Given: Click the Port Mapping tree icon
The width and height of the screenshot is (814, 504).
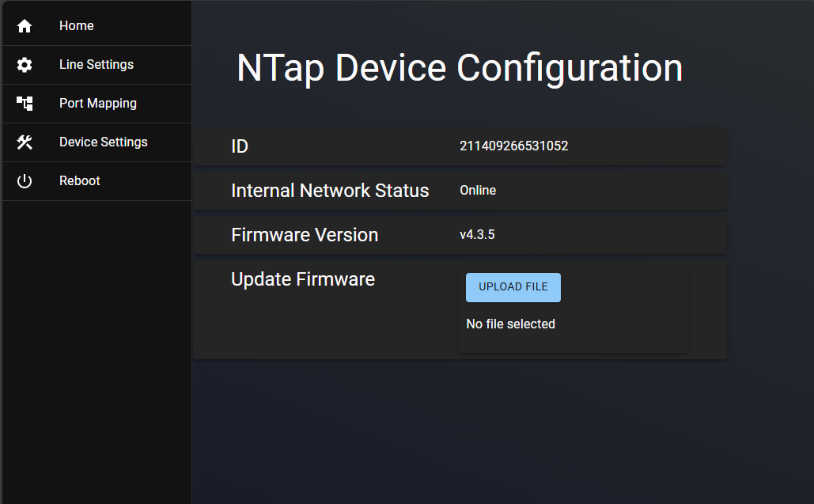Looking at the screenshot, I should coord(25,104).
